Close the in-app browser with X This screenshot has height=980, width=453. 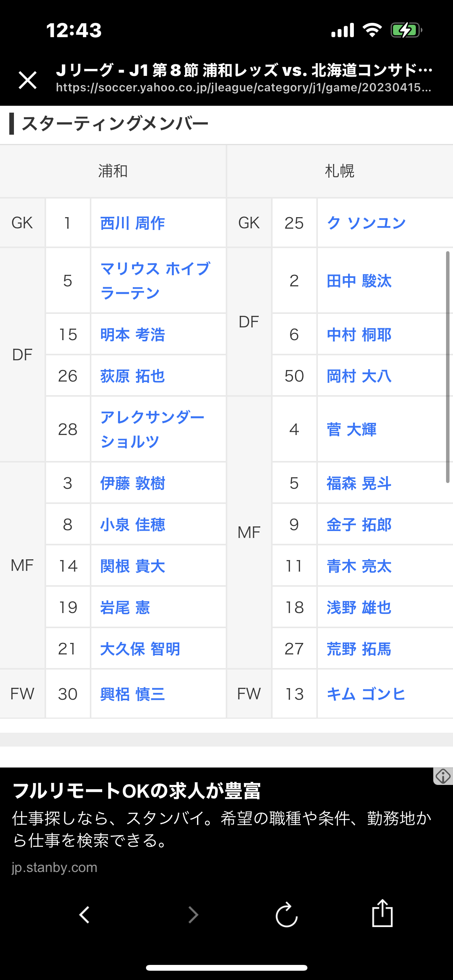click(x=28, y=80)
